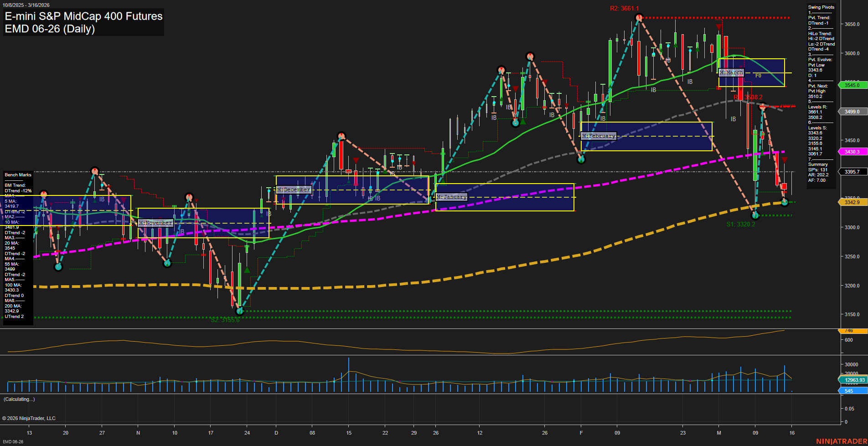Click the gray 3499.0 price axis tag
Screen dimensions: 868x446
[x=851, y=112]
